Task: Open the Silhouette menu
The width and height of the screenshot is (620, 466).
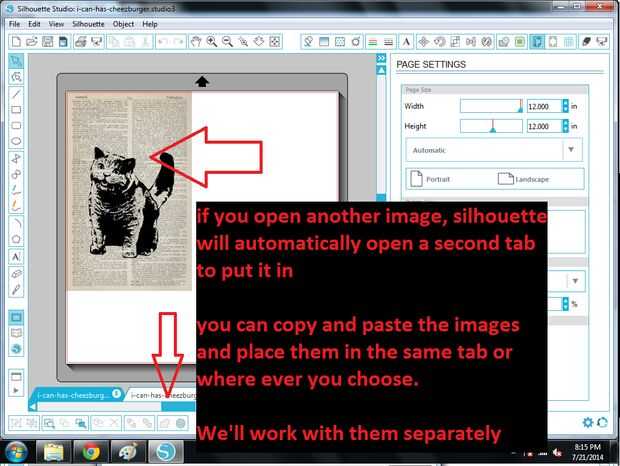Action: point(88,24)
